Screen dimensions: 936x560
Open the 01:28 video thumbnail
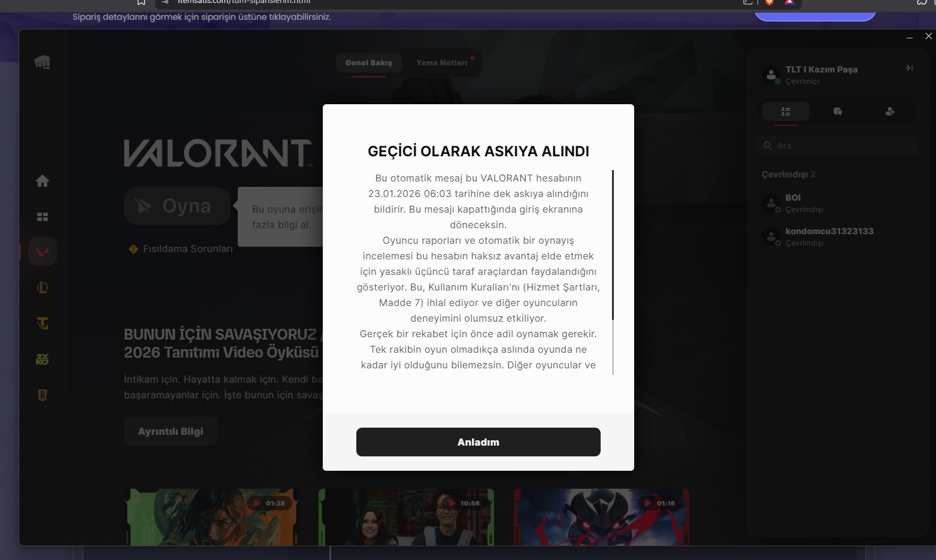pyautogui.click(x=211, y=517)
